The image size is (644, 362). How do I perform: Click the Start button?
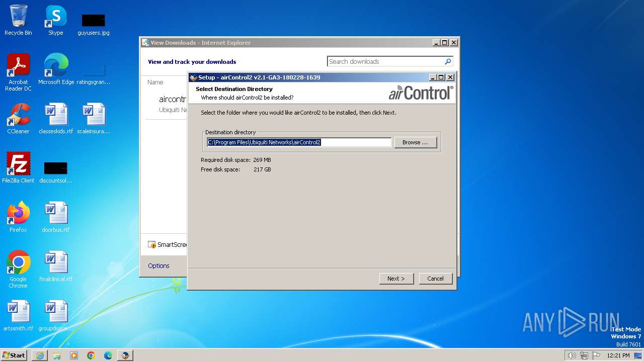pyautogui.click(x=14, y=355)
